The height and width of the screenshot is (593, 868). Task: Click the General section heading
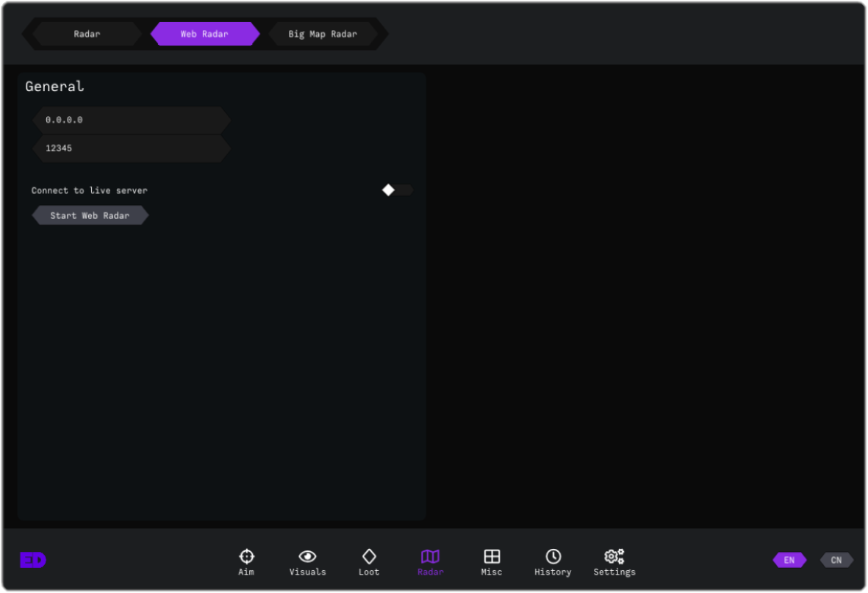coord(54,87)
